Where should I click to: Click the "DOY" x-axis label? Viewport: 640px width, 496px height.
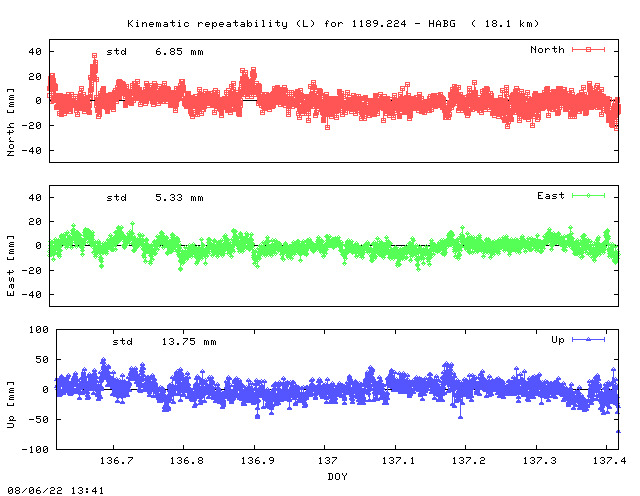pos(337,476)
